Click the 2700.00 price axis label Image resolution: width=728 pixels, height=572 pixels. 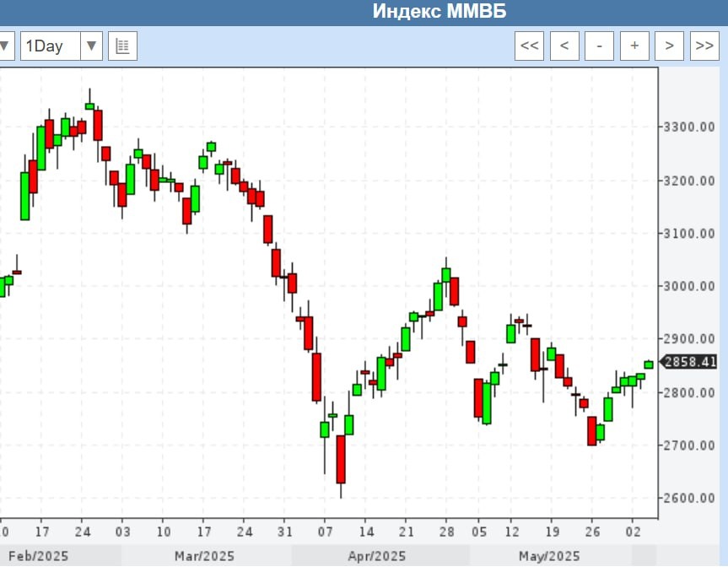pyautogui.click(x=689, y=445)
